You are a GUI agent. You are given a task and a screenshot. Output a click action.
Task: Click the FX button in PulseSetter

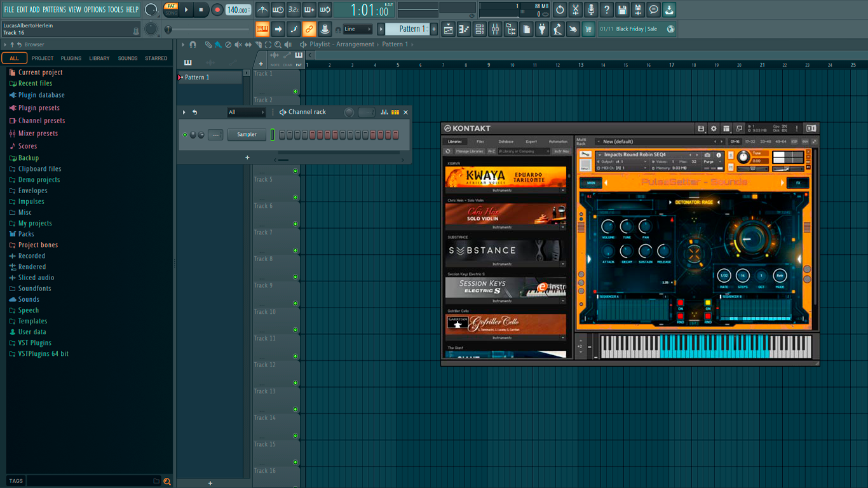click(798, 183)
